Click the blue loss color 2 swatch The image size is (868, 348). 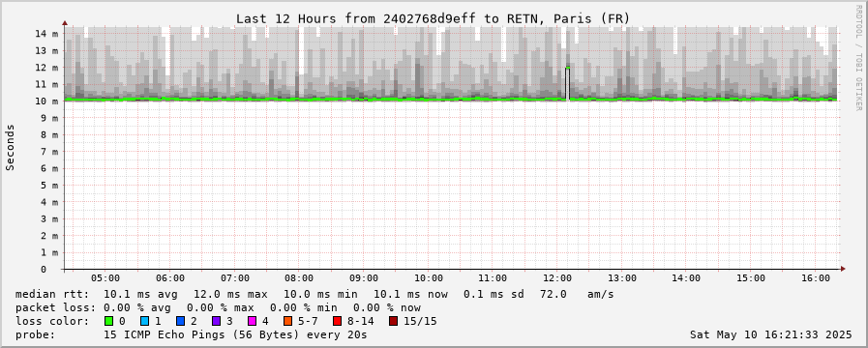(x=180, y=321)
